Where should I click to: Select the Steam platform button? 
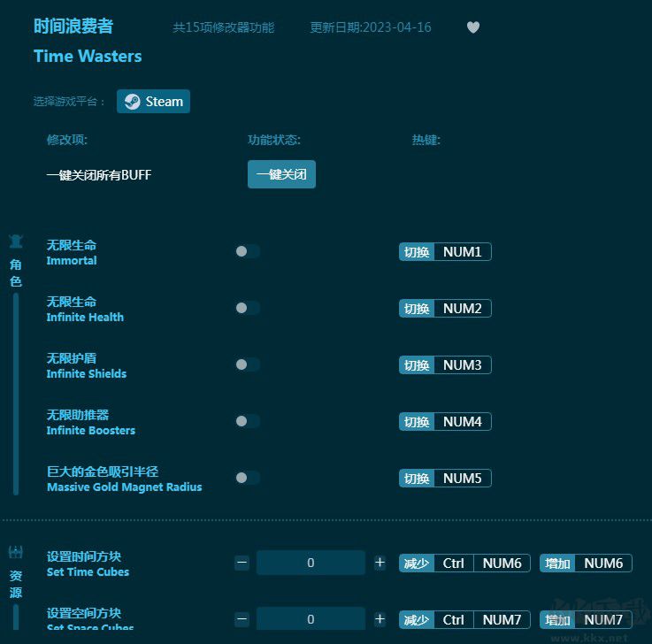(153, 101)
